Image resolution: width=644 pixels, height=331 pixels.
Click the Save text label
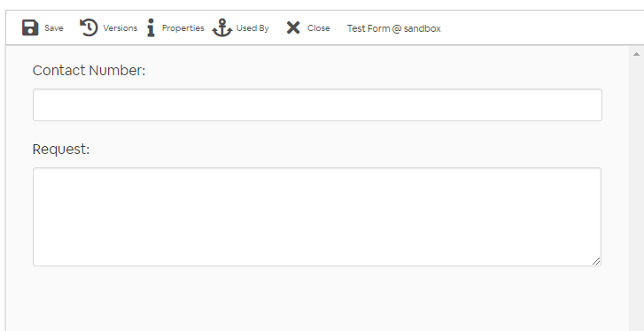pos(54,28)
